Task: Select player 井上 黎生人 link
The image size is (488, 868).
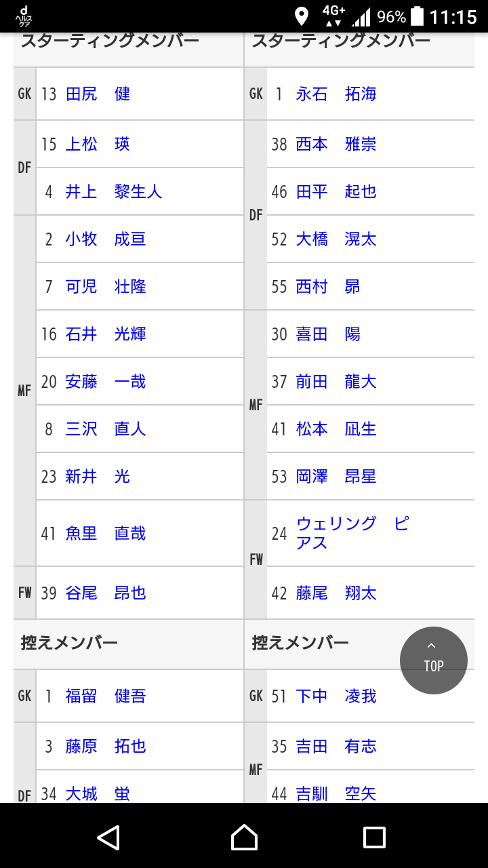Action: coord(113,192)
